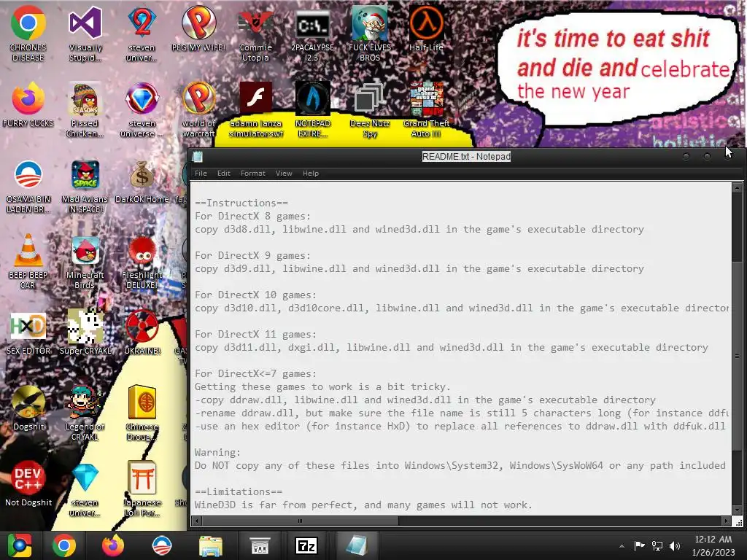Open Mad Avians IN SPACE! icon
The width and height of the screenshot is (747, 560).
pyautogui.click(x=85, y=186)
